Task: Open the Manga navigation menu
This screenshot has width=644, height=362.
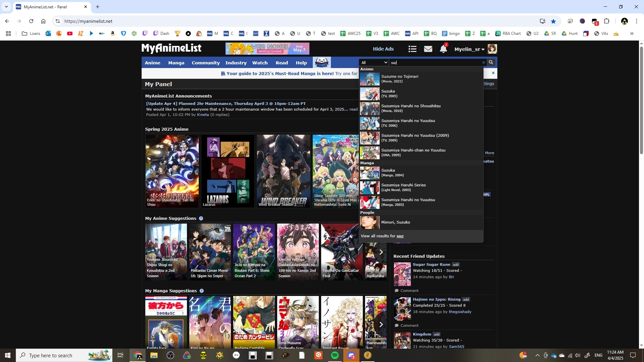Action: [176, 63]
